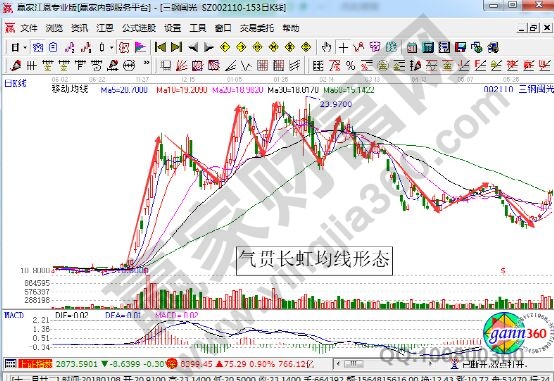Viewport: 554px width, 381px height.
Task: Expand the toolbar overflow chevron »
Action: [146, 63]
